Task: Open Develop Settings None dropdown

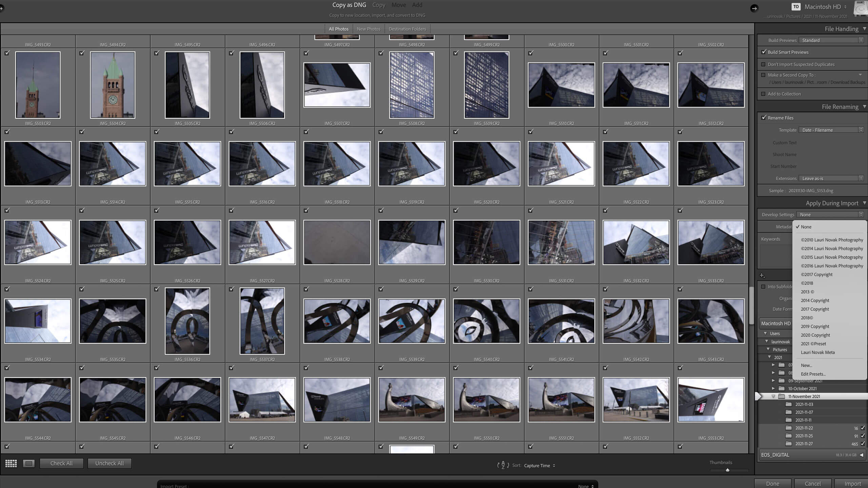Action: pos(830,215)
